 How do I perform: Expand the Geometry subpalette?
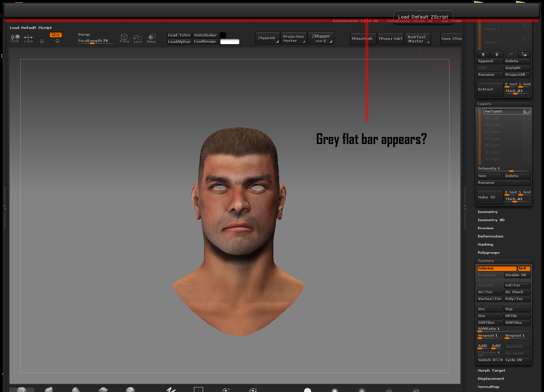pyautogui.click(x=488, y=212)
